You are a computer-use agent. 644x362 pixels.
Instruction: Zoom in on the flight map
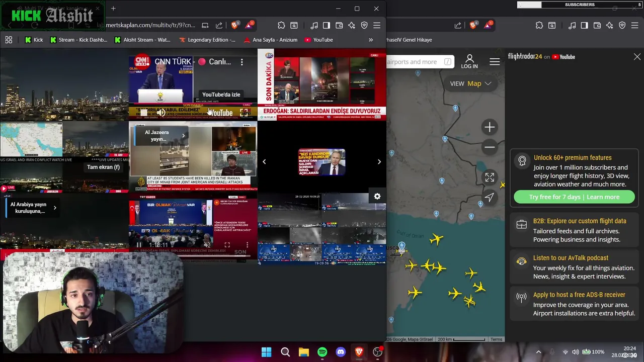click(x=489, y=127)
